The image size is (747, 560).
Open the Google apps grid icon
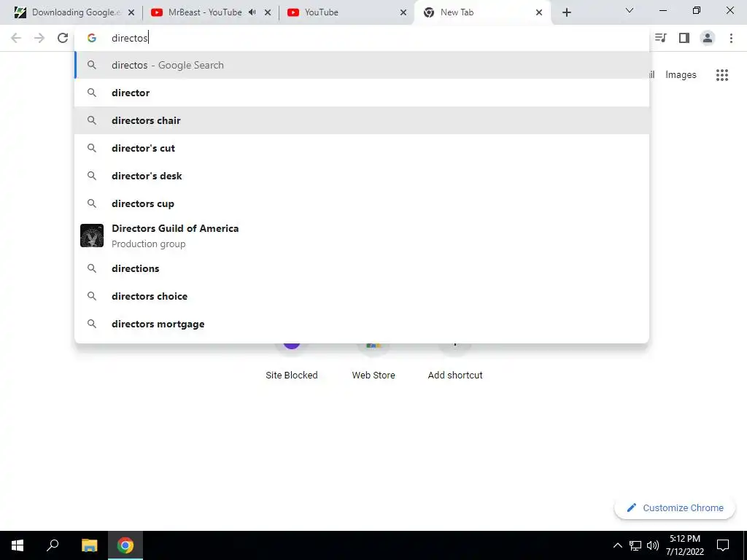(722, 75)
